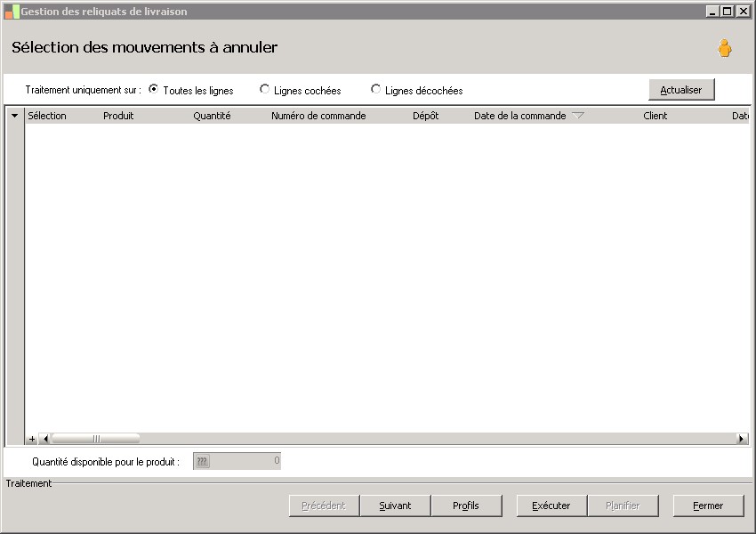This screenshot has height=534, width=756.
Task: Close the wizard with Fermer
Action: pos(708,506)
